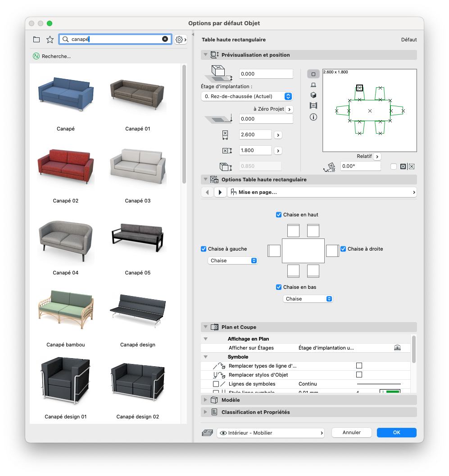Click the depth dimension icon beside 1.800
Viewport: 449px width, 476px height.
(227, 151)
